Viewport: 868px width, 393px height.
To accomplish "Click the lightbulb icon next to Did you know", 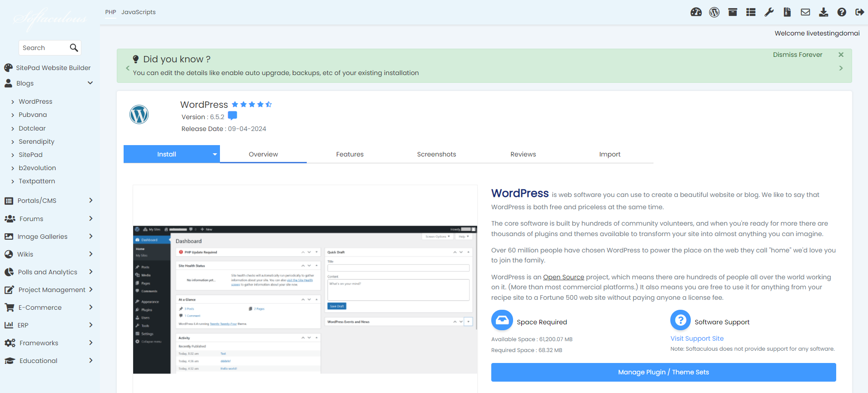I will tap(135, 59).
